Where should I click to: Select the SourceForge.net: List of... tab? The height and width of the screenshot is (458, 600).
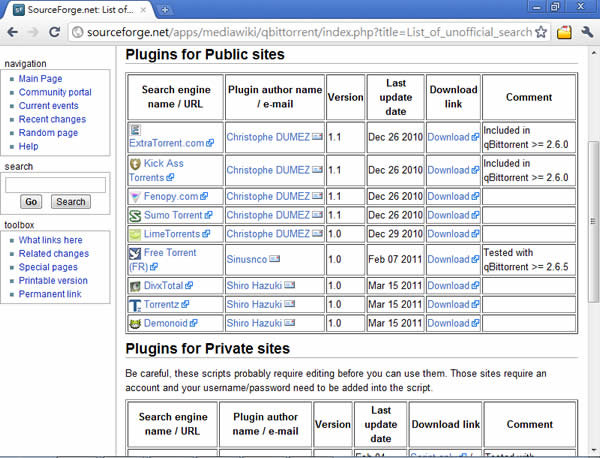[78, 10]
